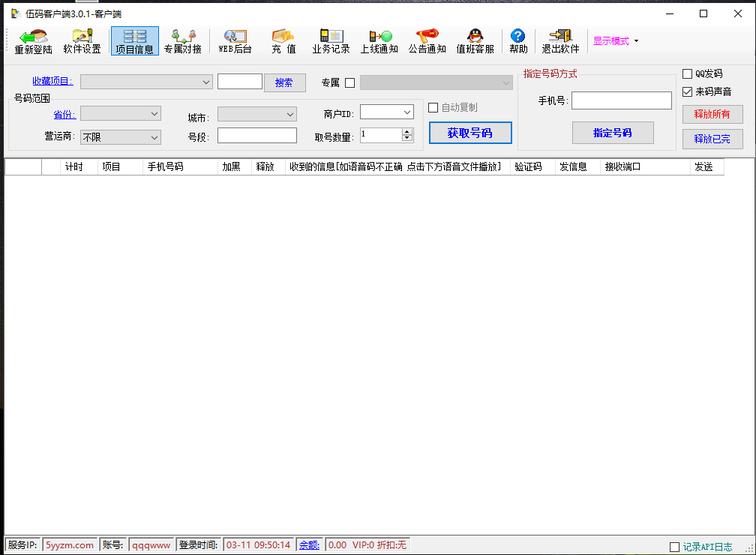The height and width of the screenshot is (555, 756).
Task: Select the 项目信息 toolbar tab
Action: point(135,41)
